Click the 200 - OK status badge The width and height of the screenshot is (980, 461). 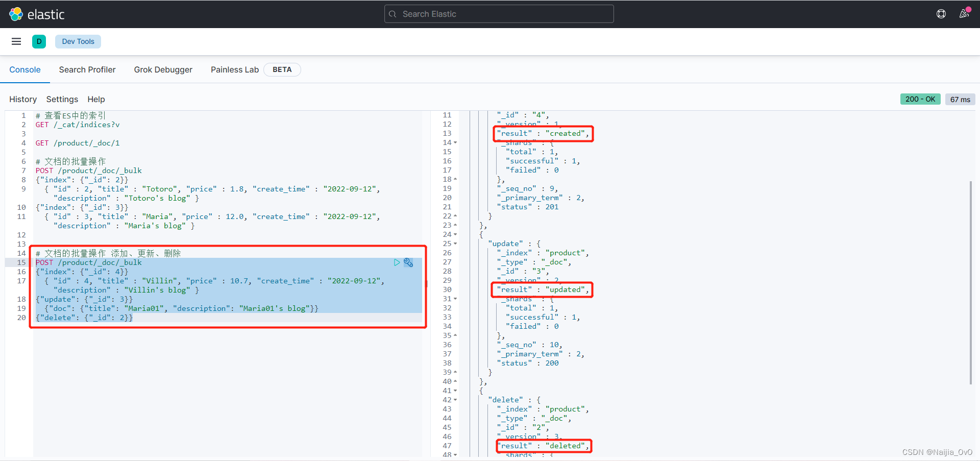920,99
